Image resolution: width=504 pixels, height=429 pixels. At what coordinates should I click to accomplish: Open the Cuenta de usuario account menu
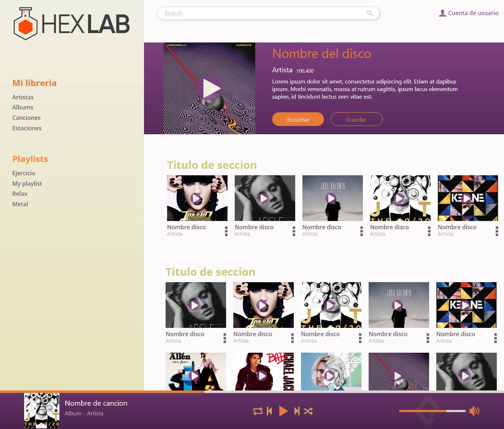pos(469,13)
